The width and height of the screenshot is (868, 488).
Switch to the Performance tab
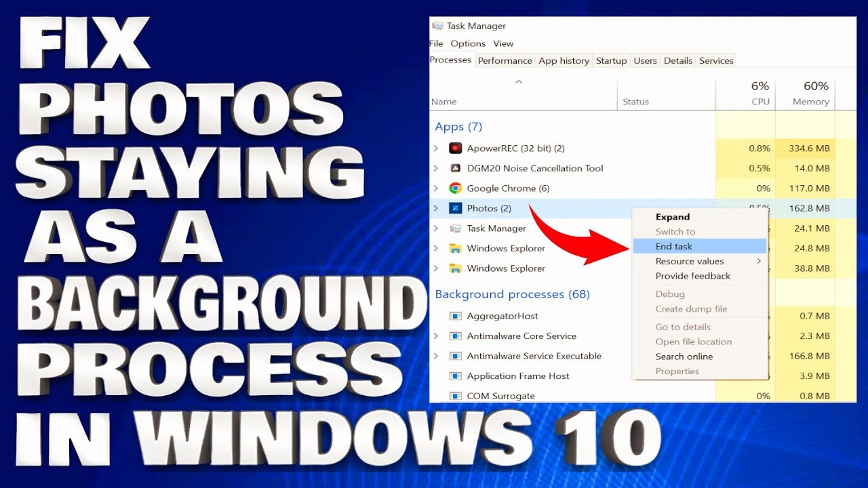(x=505, y=60)
